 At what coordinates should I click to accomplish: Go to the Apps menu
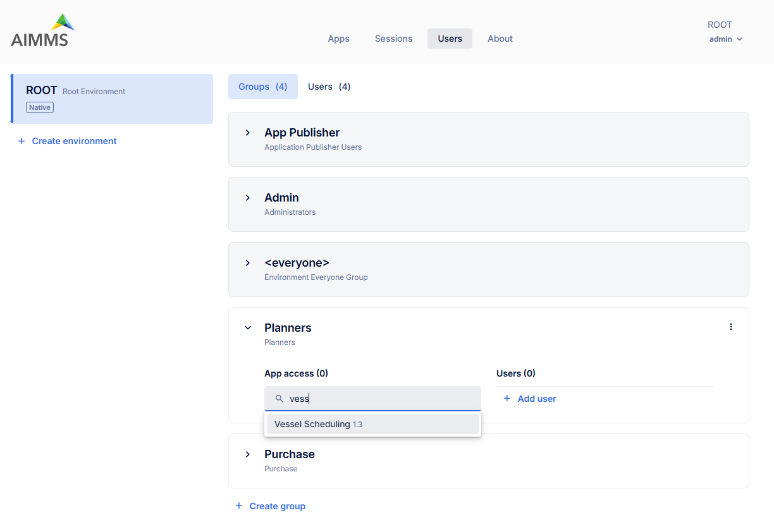(x=338, y=39)
